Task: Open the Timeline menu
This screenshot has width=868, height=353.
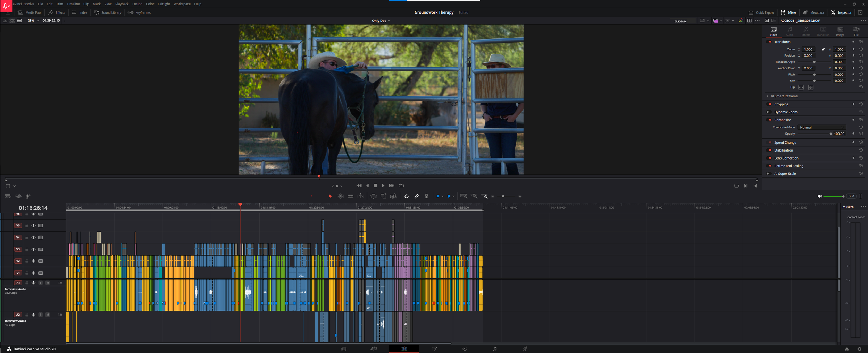Action: click(x=73, y=4)
